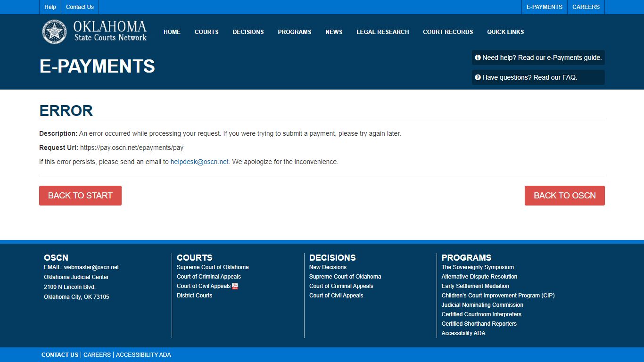Viewport: 644px width, 362px height.
Task: Open Judicial Nominating Commission link
Action: [x=482, y=305]
